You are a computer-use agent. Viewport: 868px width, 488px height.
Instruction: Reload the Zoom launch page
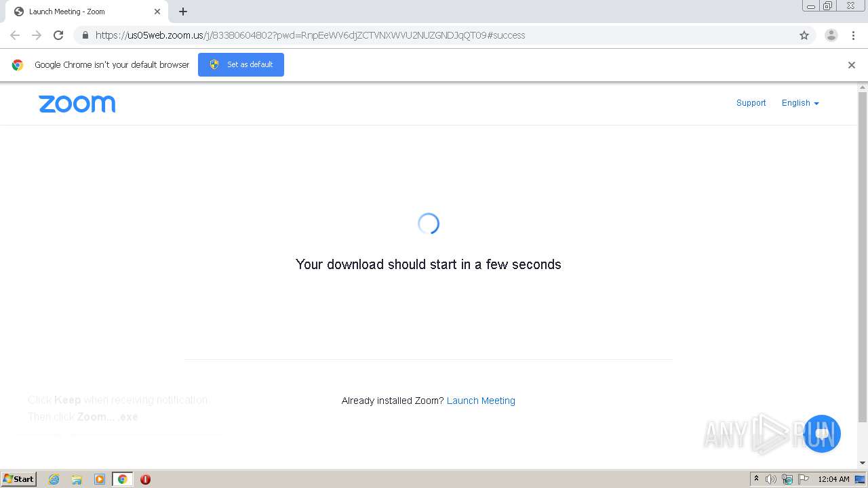pos(58,35)
